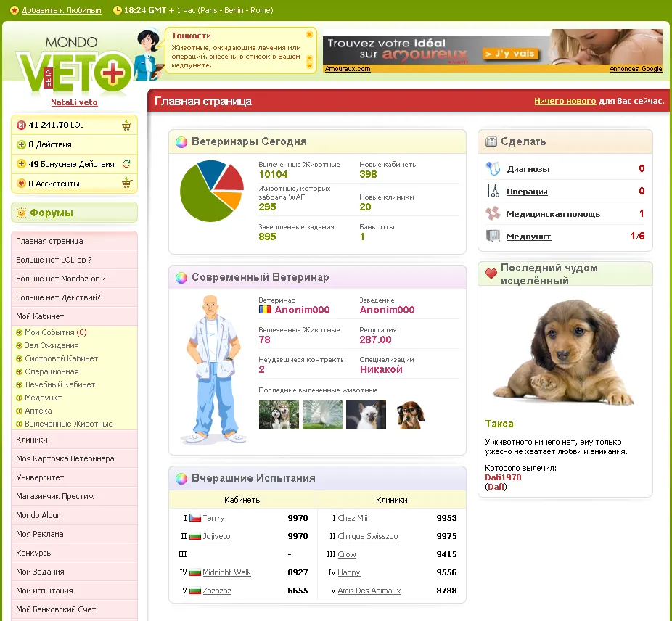This screenshot has width=672, height=621.
Task: Open Amis Des Animaux clinic link
Action: 369,591
